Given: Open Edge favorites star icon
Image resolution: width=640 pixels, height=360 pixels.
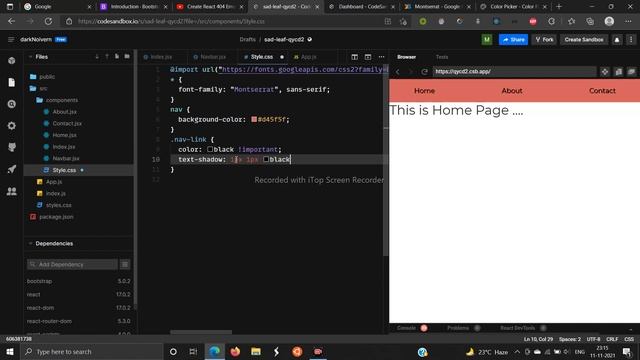Looking at the screenshot, I should [571, 21].
